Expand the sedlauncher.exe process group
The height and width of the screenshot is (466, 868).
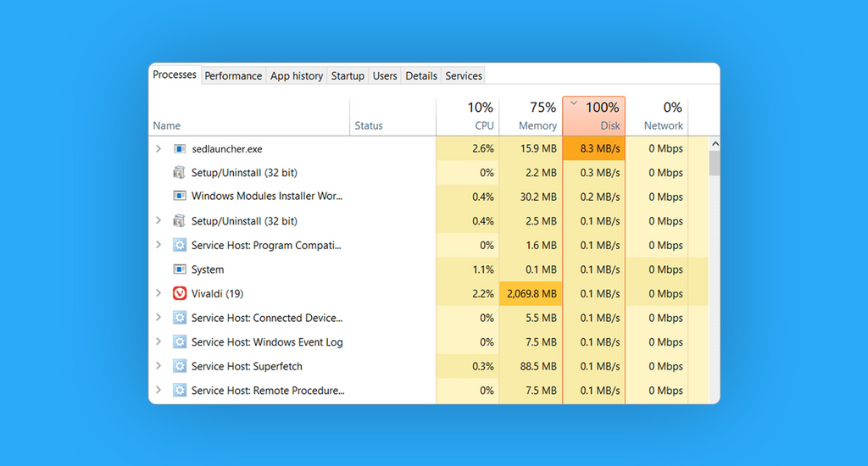click(x=159, y=149)
